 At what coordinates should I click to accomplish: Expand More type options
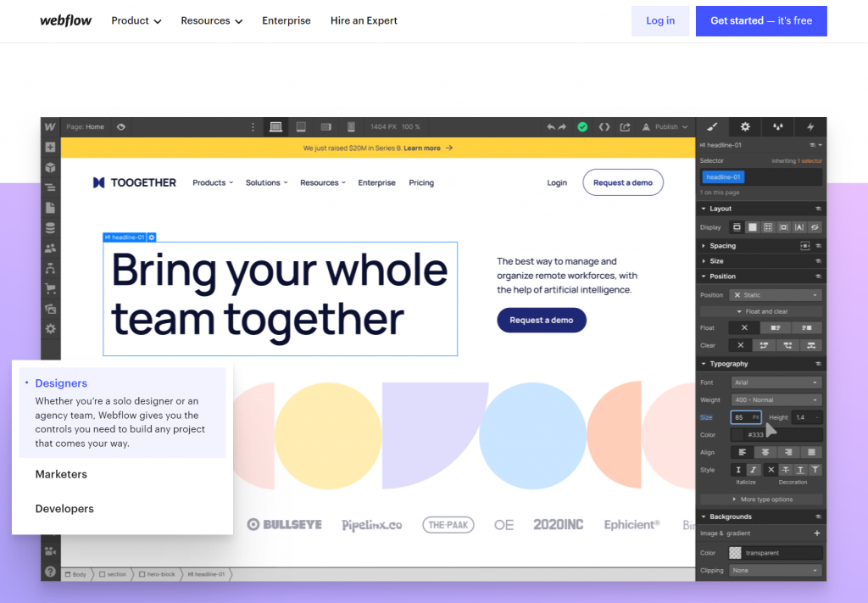click(761, 500)
